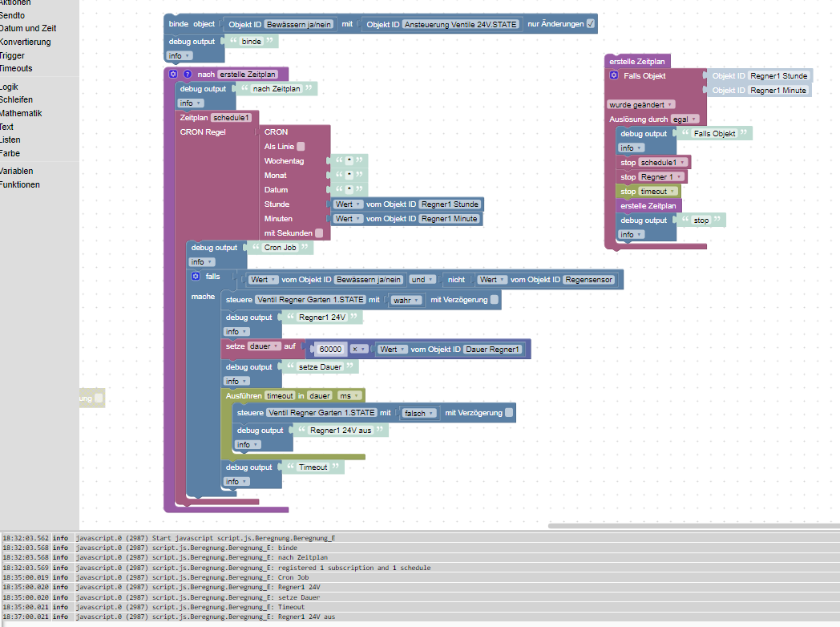Open info dropdown under the 'binde' debug output
The image size is (840, 627).
(180, 56)
